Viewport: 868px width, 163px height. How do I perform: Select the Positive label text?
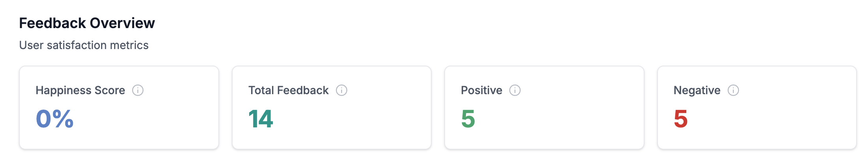click(x=481, y=90)
